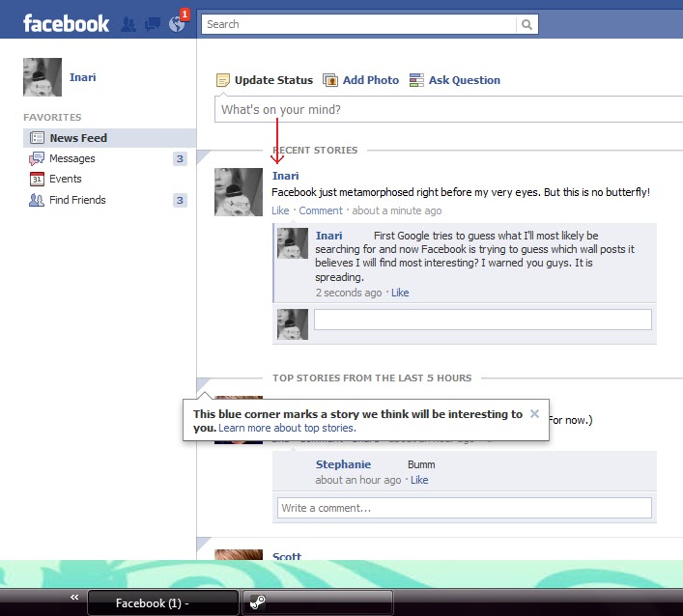
Task: Click Inari profile name in sidebar
Action: [x=83, y=77]
